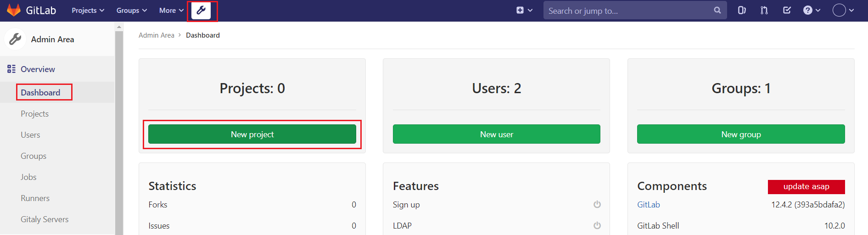The width and height of the screenshot is (868, 235).
Task: Click the Forks statistic row label
Action: (157, 204)
